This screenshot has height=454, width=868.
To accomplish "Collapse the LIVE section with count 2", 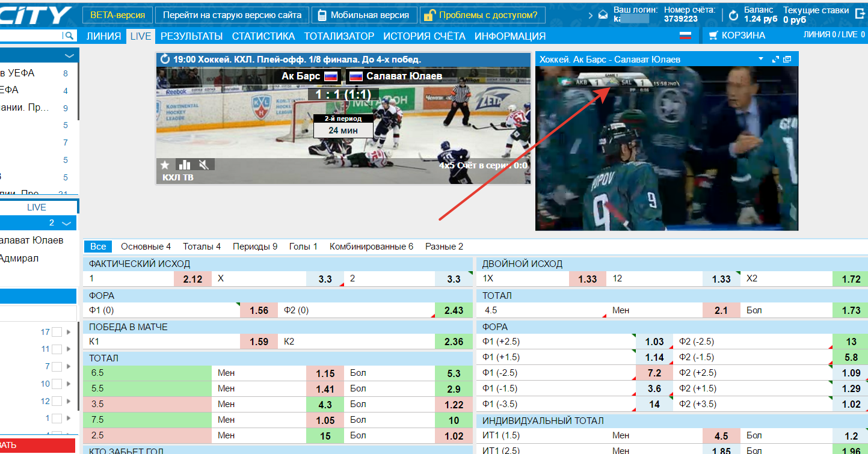I will coord(67,224).
